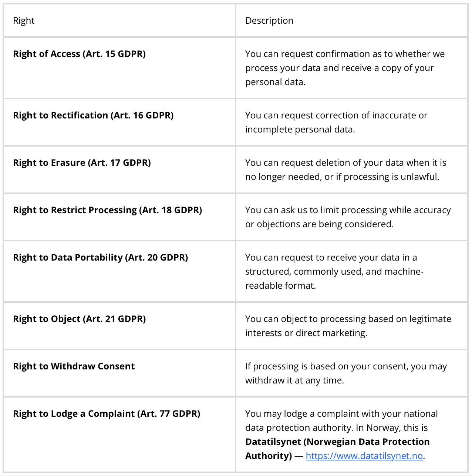Click description about limiting processing while accuracy considered
472x476 pixels.
[x=348, y=217]
